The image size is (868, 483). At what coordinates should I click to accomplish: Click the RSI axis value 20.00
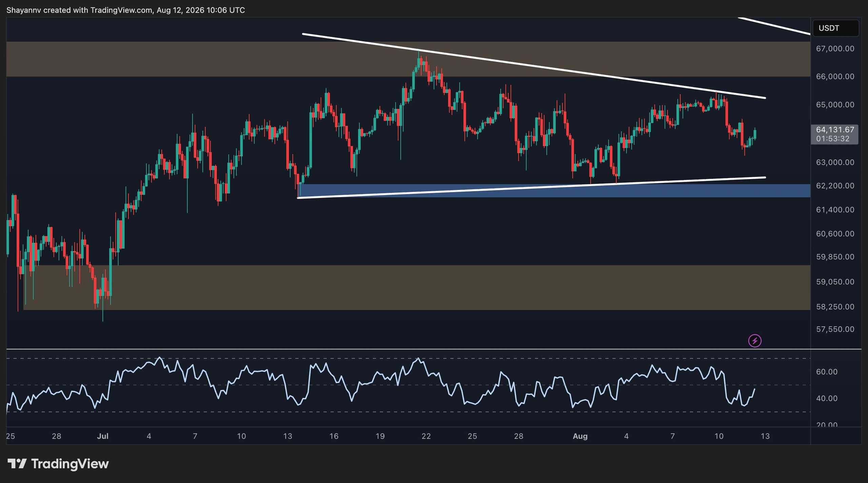pyautogui.click(x=827, y=424)
